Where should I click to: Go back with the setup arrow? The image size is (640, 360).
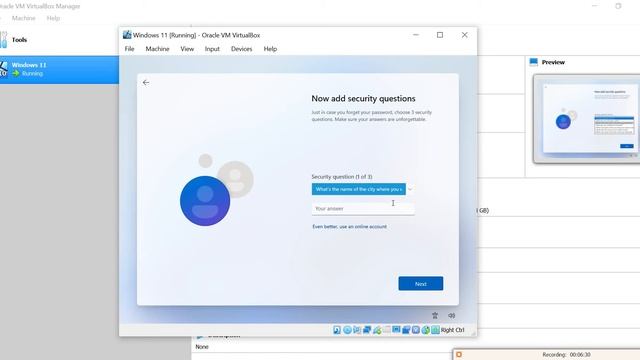(x=146, y=82)
